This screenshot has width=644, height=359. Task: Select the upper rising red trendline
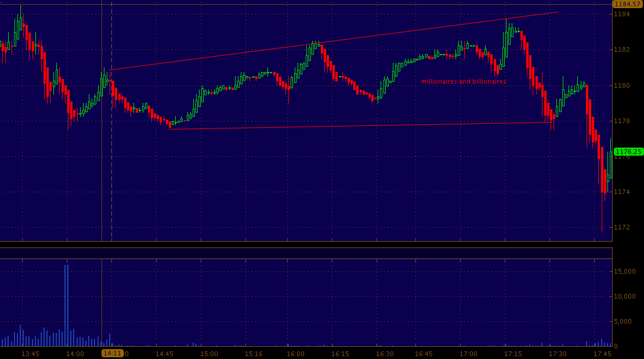point(334,41)
